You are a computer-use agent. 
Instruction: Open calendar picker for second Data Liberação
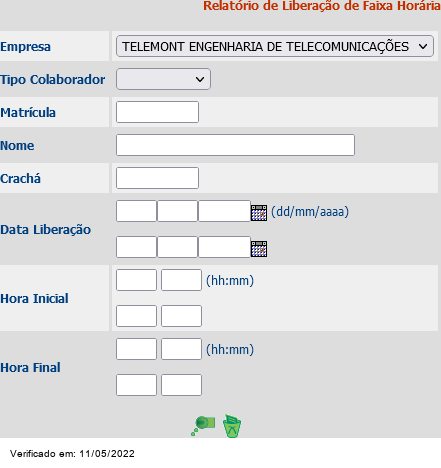click(259, 249)
